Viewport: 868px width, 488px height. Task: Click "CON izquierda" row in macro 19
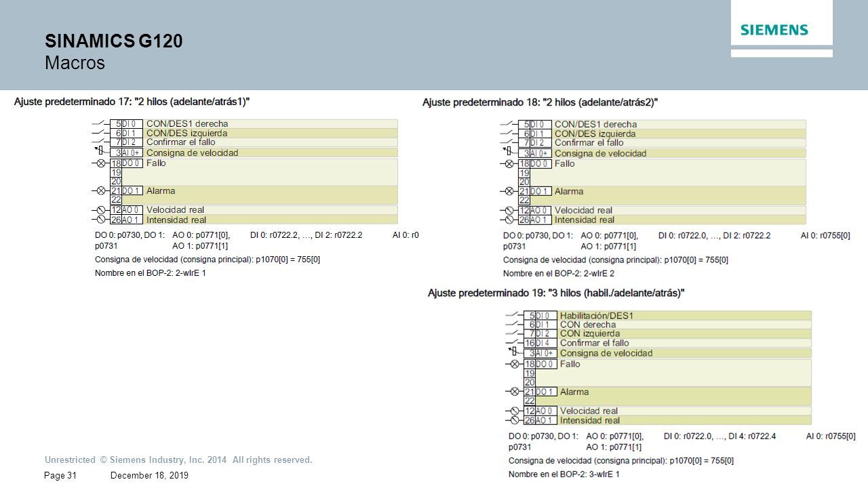(667, 333)
